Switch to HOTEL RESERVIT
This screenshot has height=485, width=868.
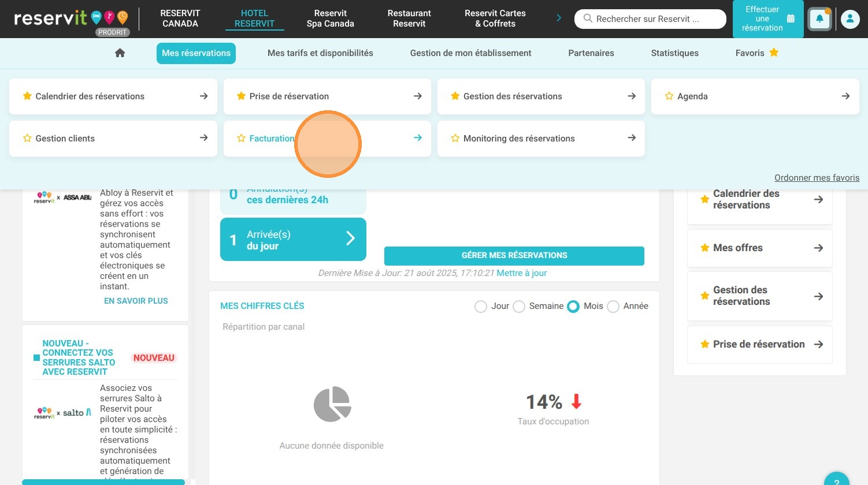tap(254, 18)
